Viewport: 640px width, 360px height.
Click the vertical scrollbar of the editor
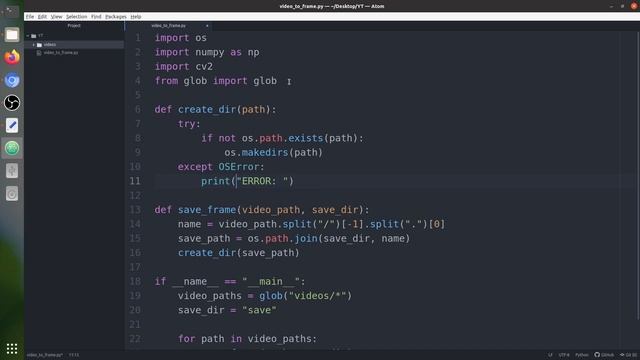tap(638, 176)
